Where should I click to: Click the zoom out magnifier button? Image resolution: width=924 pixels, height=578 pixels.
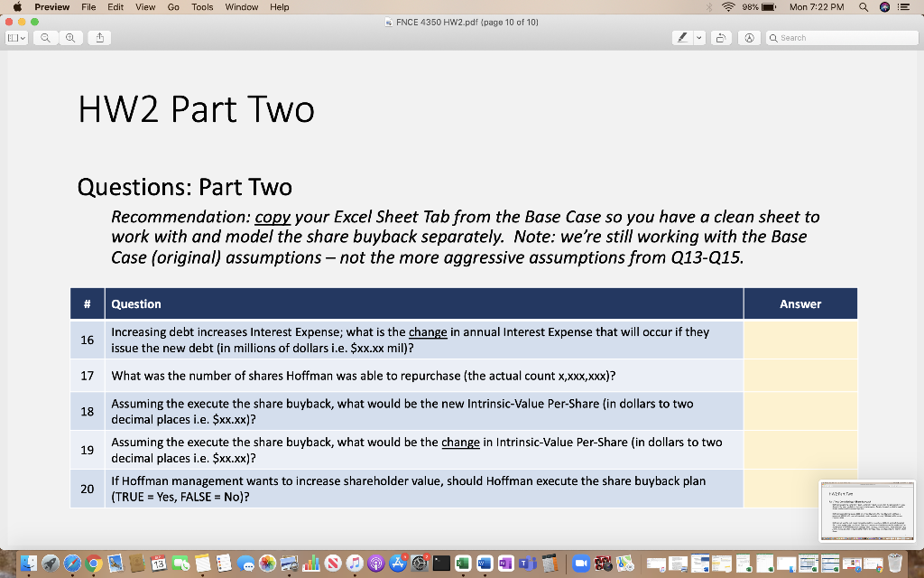[45, 38]
